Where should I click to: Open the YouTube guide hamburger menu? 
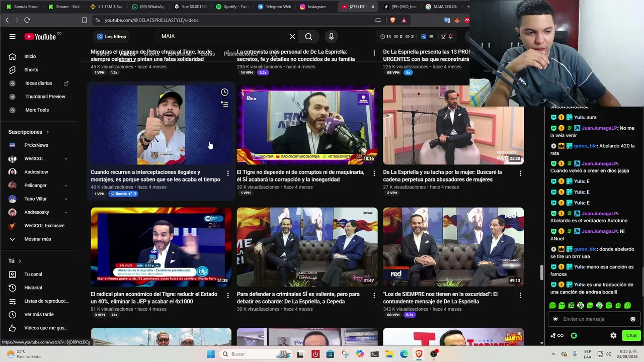[x=13, y=36]
